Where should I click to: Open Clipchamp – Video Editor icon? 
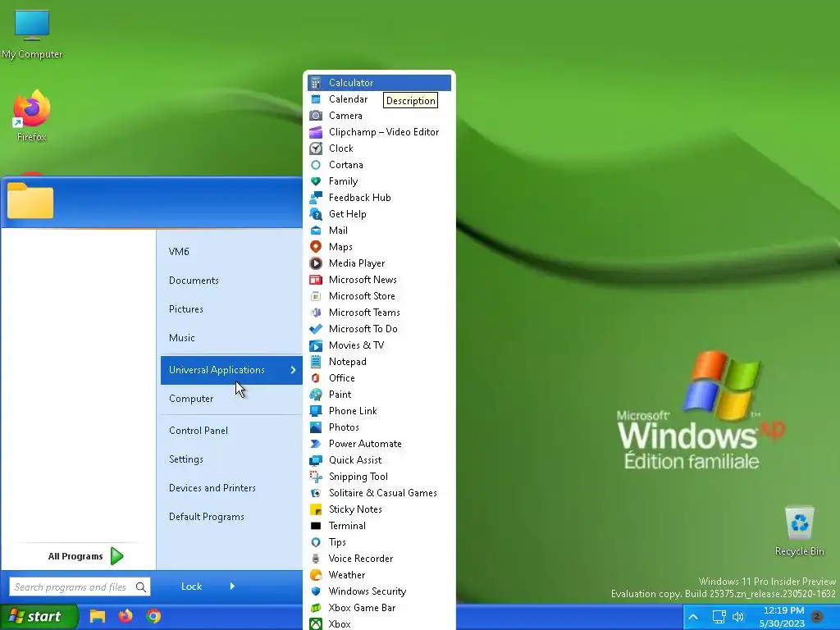pos(316,132)
